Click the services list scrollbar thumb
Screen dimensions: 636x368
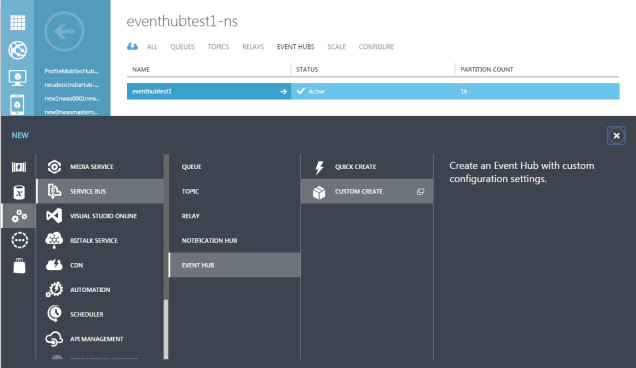pyautogui.click(x=166, y=329)
